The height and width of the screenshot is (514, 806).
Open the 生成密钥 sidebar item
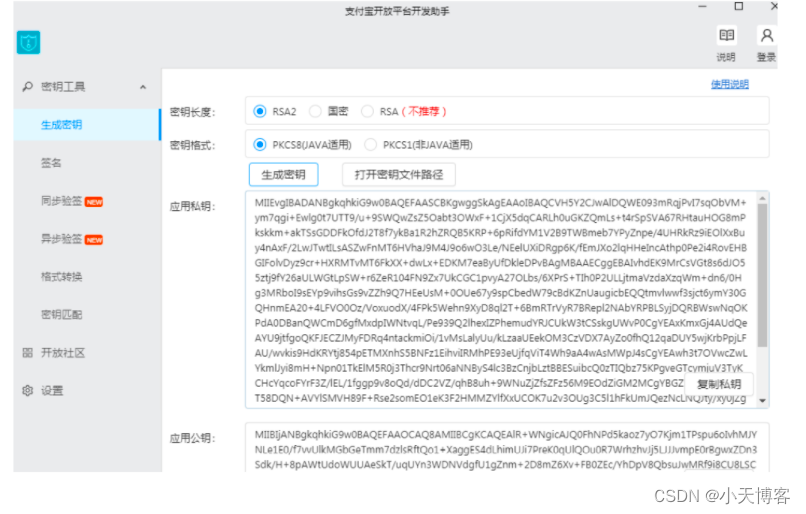tap(87, 125)
